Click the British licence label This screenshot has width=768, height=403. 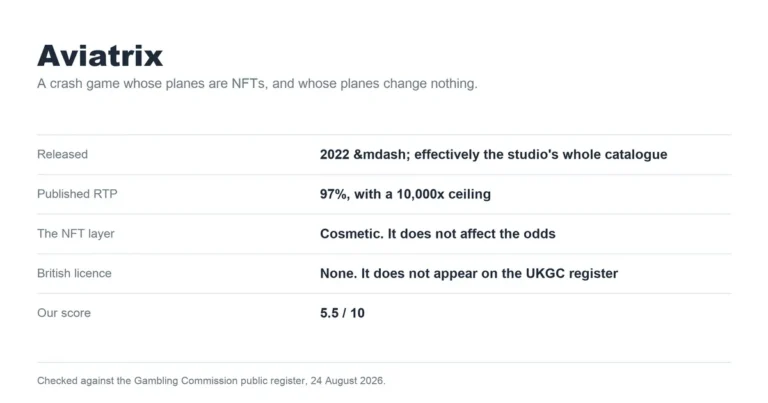pyautogui.click(x=74, y=273)
